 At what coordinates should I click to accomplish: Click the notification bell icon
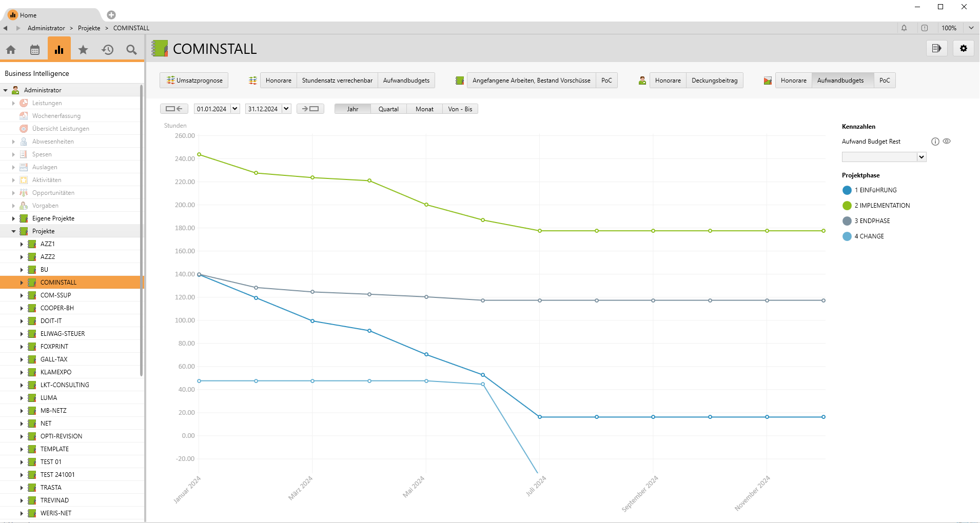pyautogui.click(x=904, y=28)
